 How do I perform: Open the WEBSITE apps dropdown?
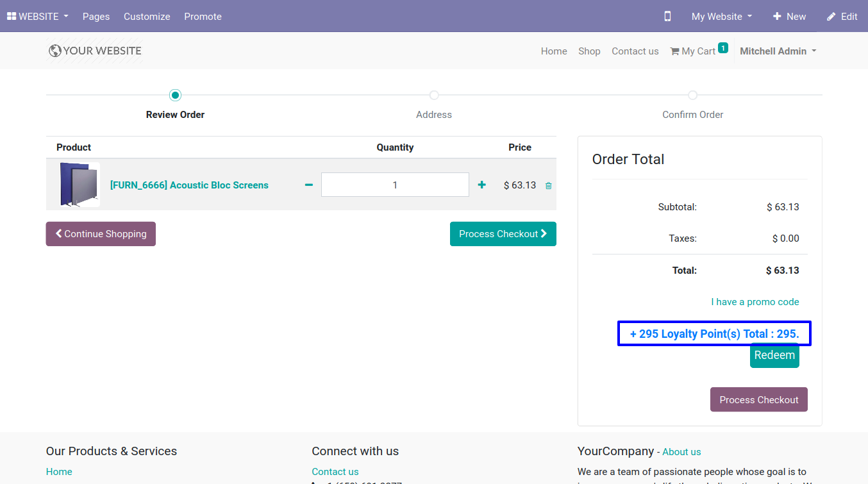pos(38,17)
